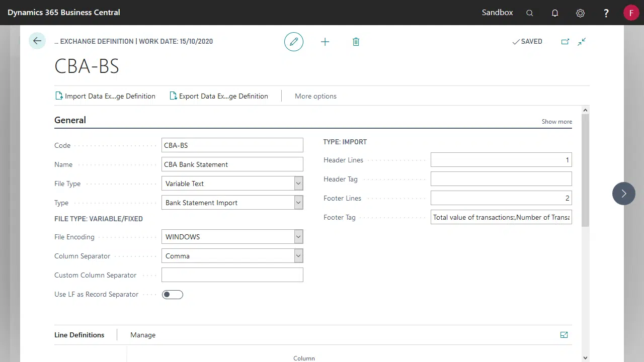The height and width of the screenshot is (362, 644).
Task: Click the vertical scrollbar thumb
Action: [x=585, y=170]
